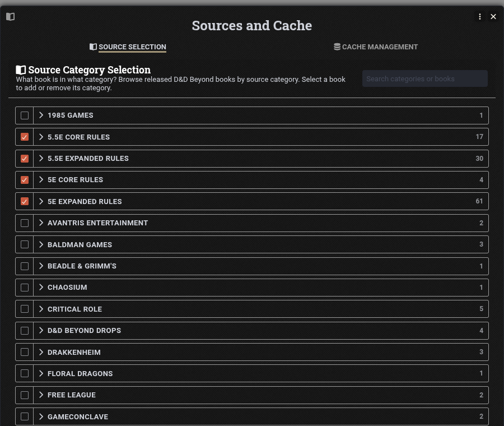Click the book icon beside Source Selection tab
Viewport: 504px width, 426px height.
[93, 47]
